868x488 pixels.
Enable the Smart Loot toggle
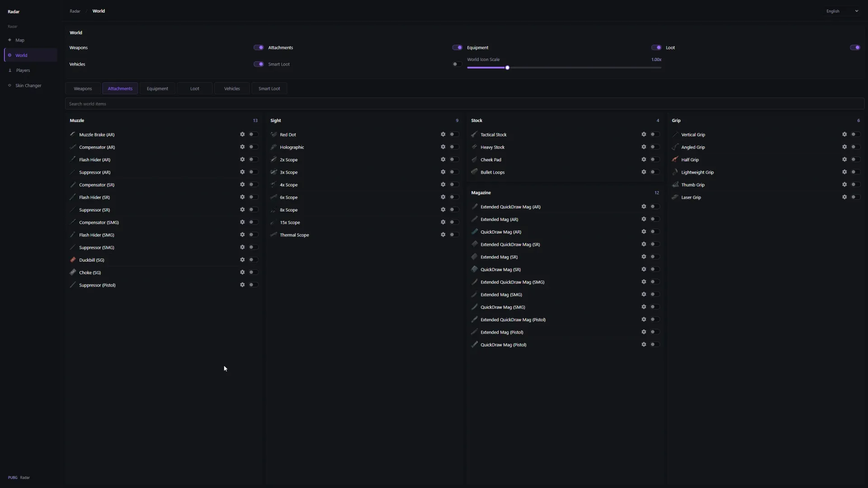click(457, 64)
